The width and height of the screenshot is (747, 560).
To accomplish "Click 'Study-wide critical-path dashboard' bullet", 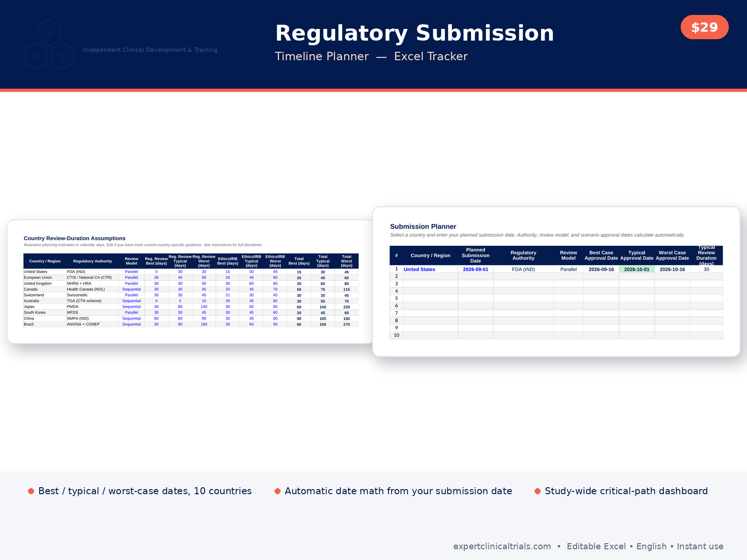I will [621, 491].
